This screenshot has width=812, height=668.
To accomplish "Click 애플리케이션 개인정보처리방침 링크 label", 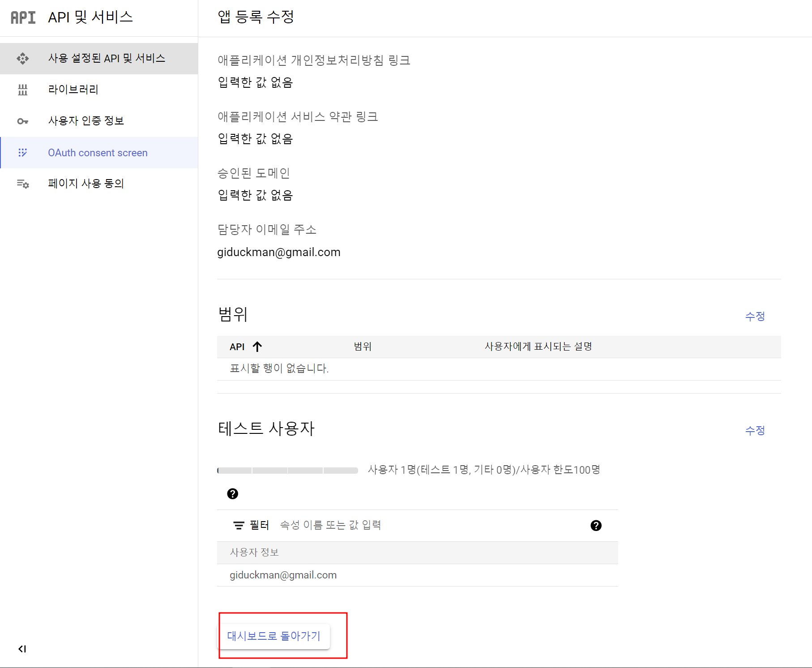I will click(x=314, y=60).
